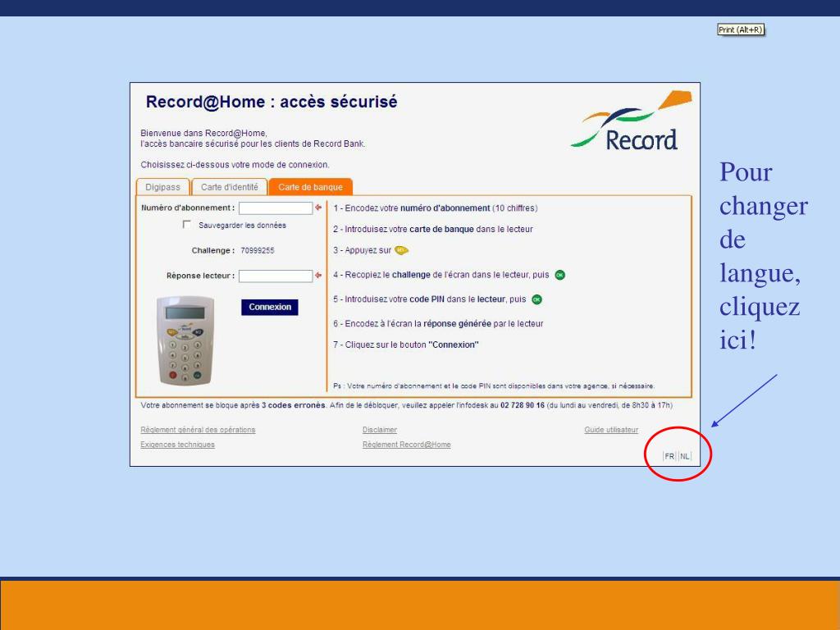Click the red arrow beside Numéro d'abonnement field
The height and width of the screenshot is (630, 840).
[x=318, y=208]
